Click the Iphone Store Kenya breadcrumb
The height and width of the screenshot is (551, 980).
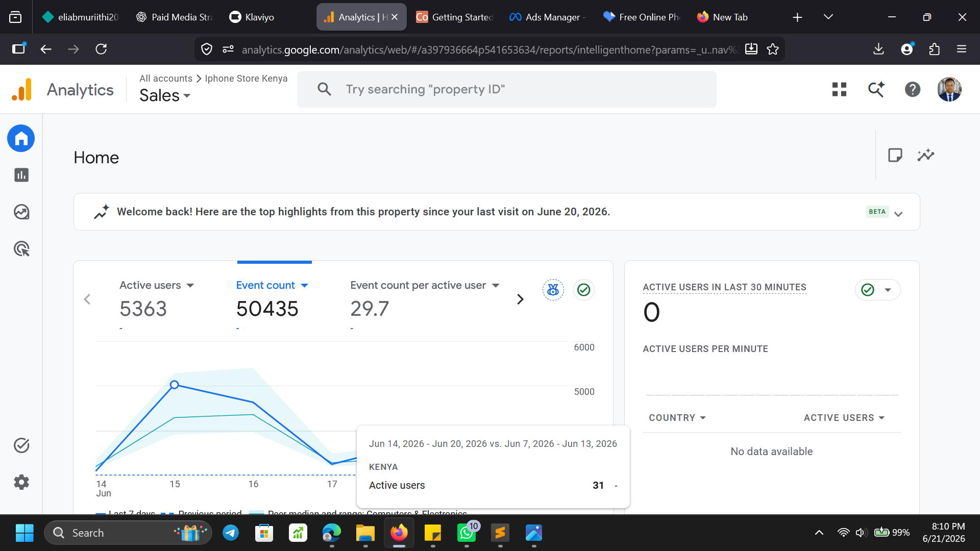click(x=246, y=78)
